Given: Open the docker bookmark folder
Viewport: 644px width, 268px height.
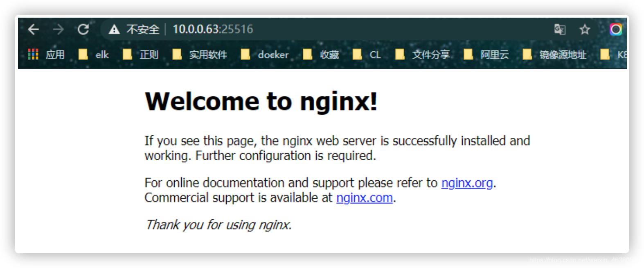Looking at the screenshot, I should pyautogui.click(x=265, y=55).
